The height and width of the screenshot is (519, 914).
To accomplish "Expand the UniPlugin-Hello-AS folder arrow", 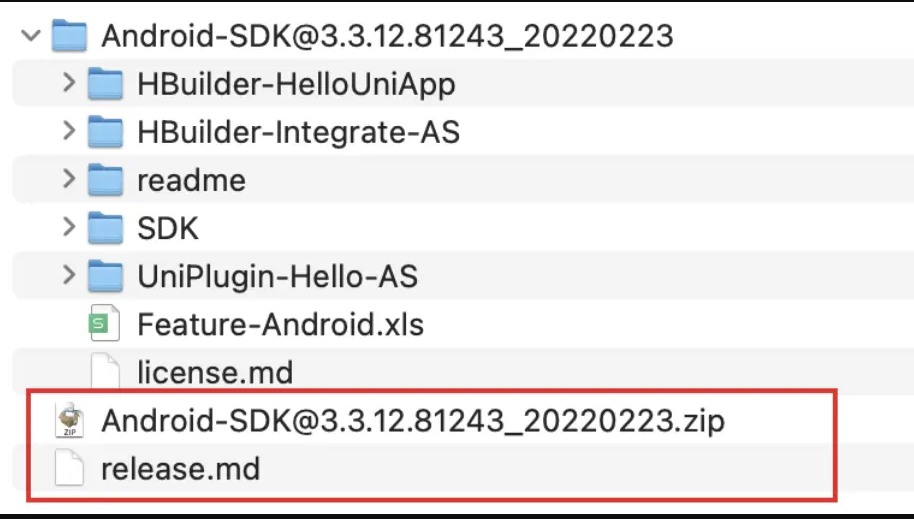I will [x=68, y=276].
